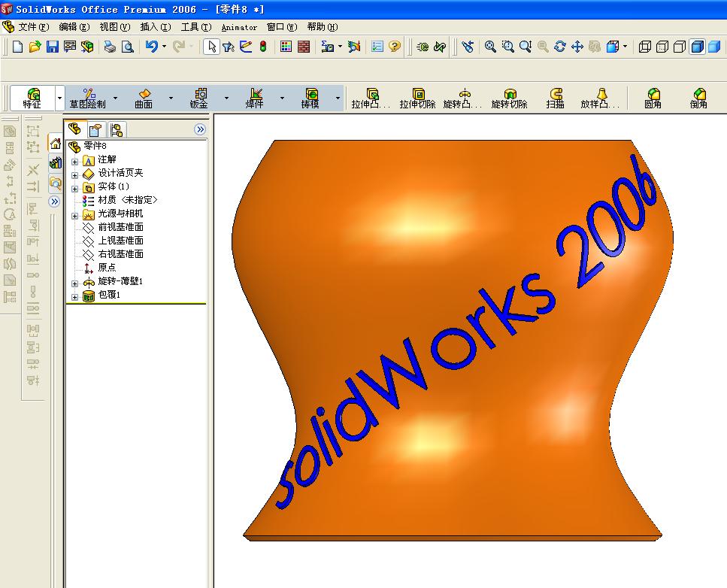Activate the Select arrow tool
727x588 pixels.
pos(212,47)
